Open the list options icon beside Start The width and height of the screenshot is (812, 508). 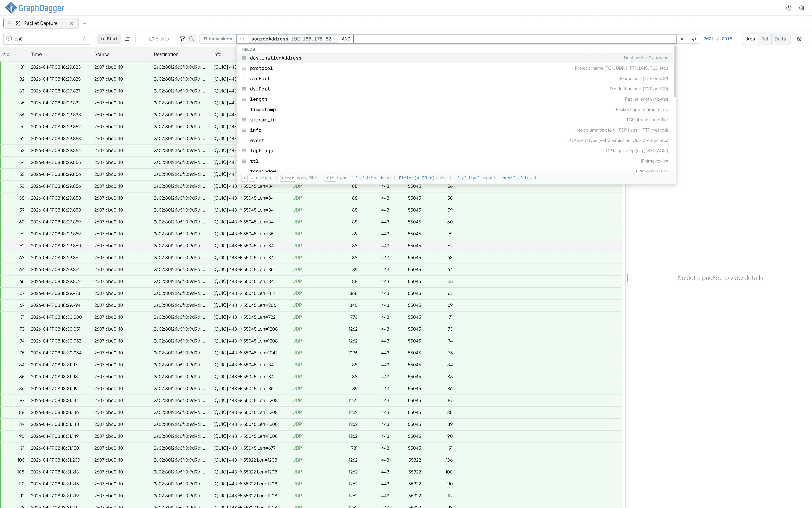(128, 39)
